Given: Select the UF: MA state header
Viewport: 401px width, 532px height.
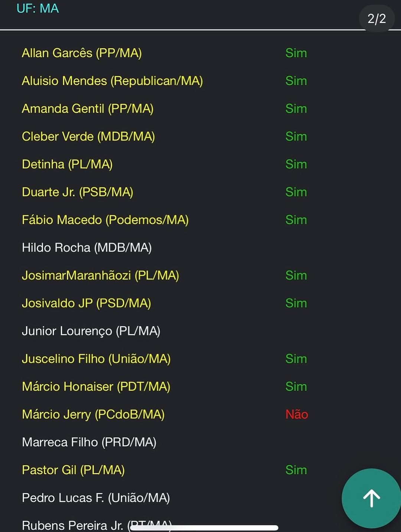Looking at the screenshot, I should [38, 8].
